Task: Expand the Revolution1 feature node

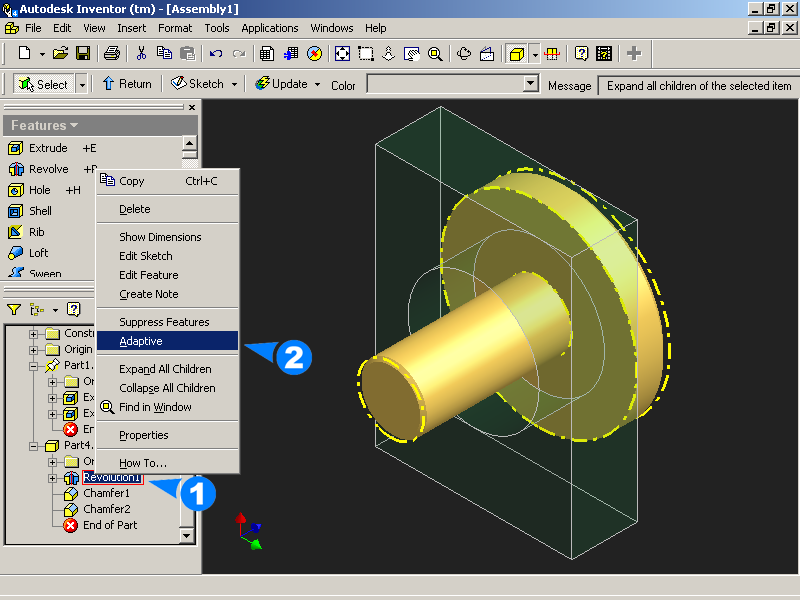Action: coord(53,478)
